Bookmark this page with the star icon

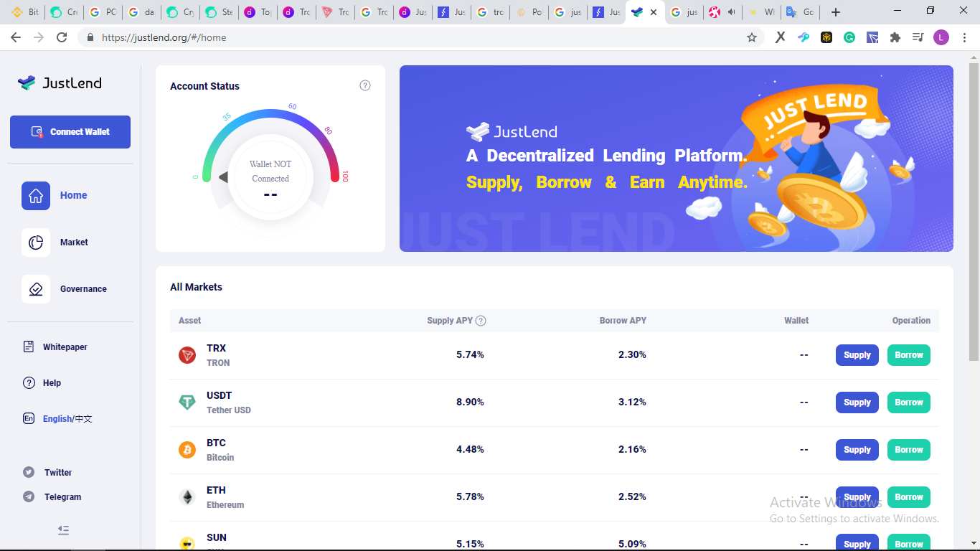coord(752,37)
